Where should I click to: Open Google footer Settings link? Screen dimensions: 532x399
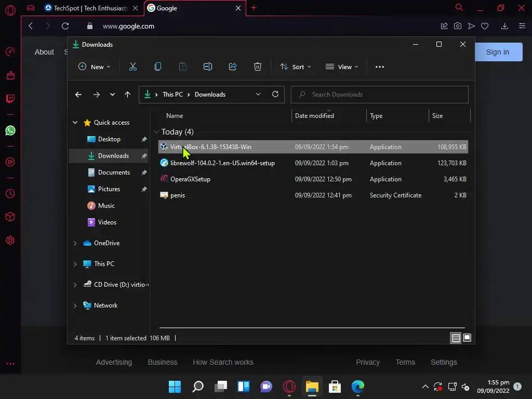click(444, 362)
